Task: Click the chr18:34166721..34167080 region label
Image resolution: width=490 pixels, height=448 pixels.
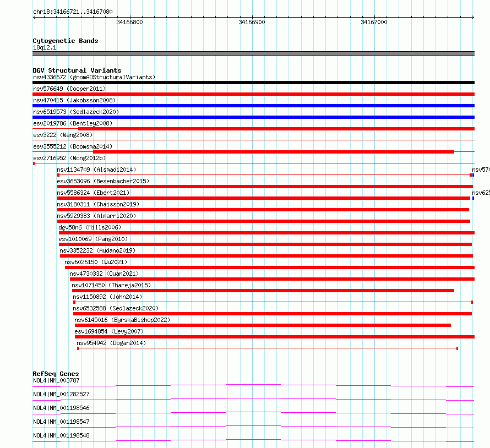Action: pyautogui.click(x=73, y=12)
